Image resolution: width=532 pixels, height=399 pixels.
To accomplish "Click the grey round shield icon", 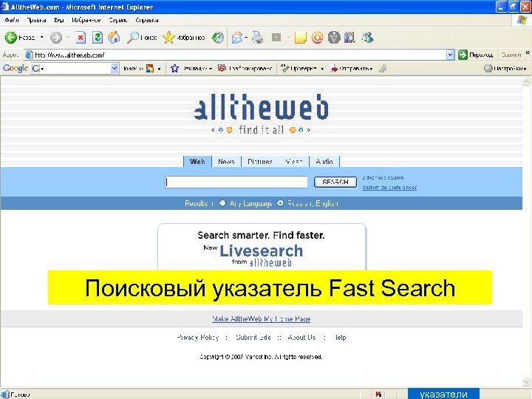I will click(x=334, y=38).
